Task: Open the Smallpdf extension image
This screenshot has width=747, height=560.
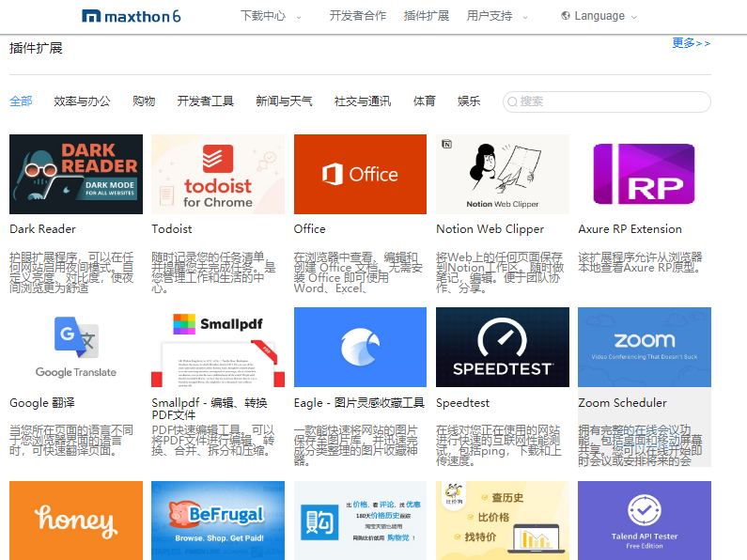Action: click(x=218, y=347)
